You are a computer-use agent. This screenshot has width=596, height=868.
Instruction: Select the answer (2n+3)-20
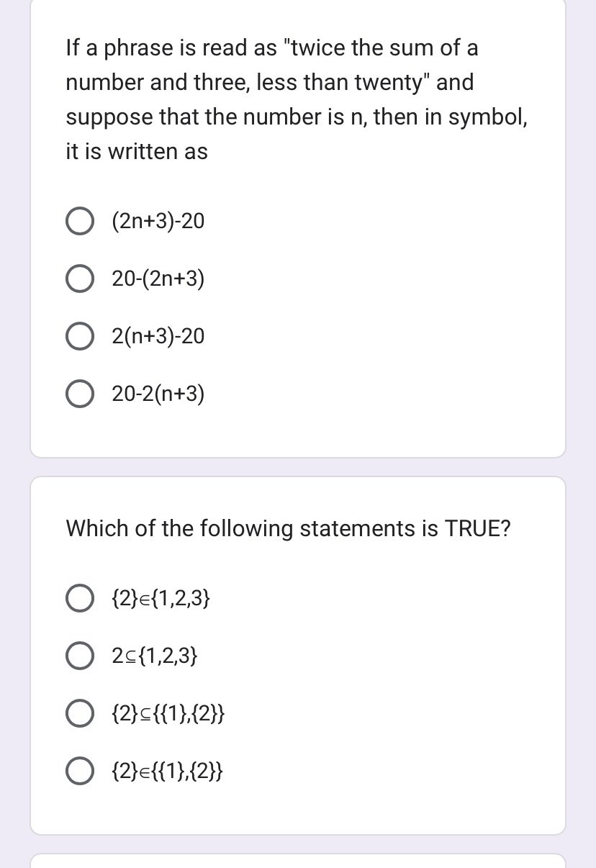pyautogui.click(x=80, y=221)
